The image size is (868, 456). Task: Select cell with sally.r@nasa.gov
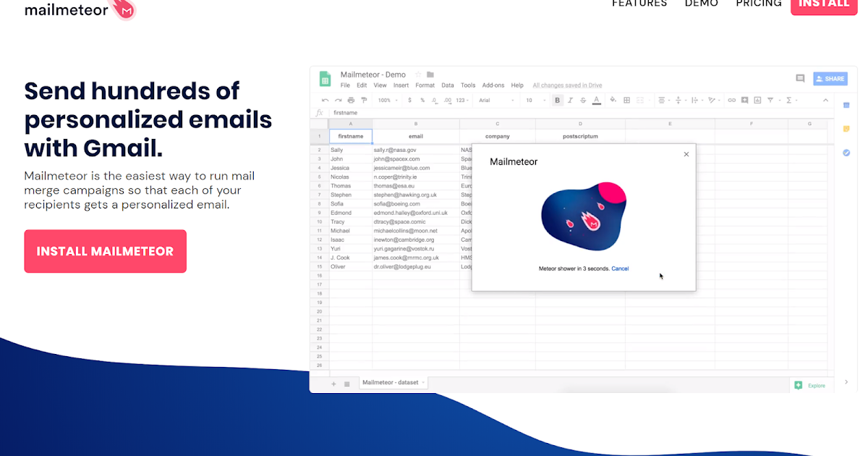click(416, 150)
